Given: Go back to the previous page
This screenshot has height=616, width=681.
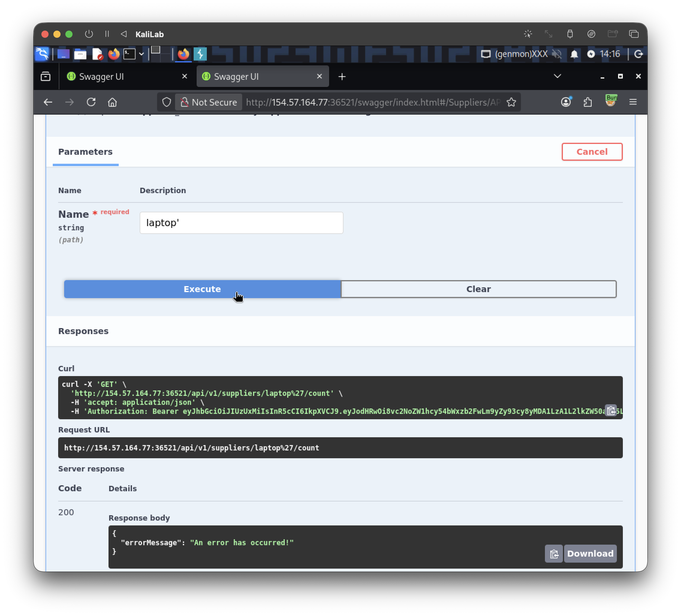Looking at the screenshot, I should (48, 102).
